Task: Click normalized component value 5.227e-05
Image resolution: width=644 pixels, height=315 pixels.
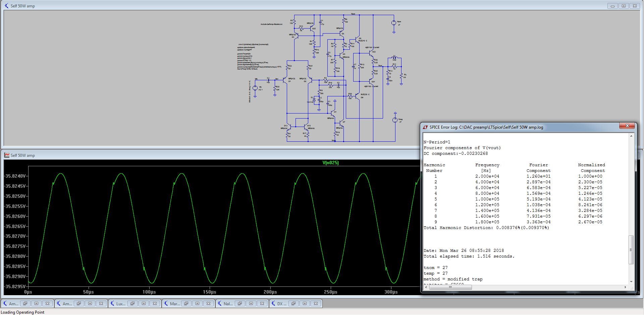Action: pyautogui.click(x=590, y=188)
